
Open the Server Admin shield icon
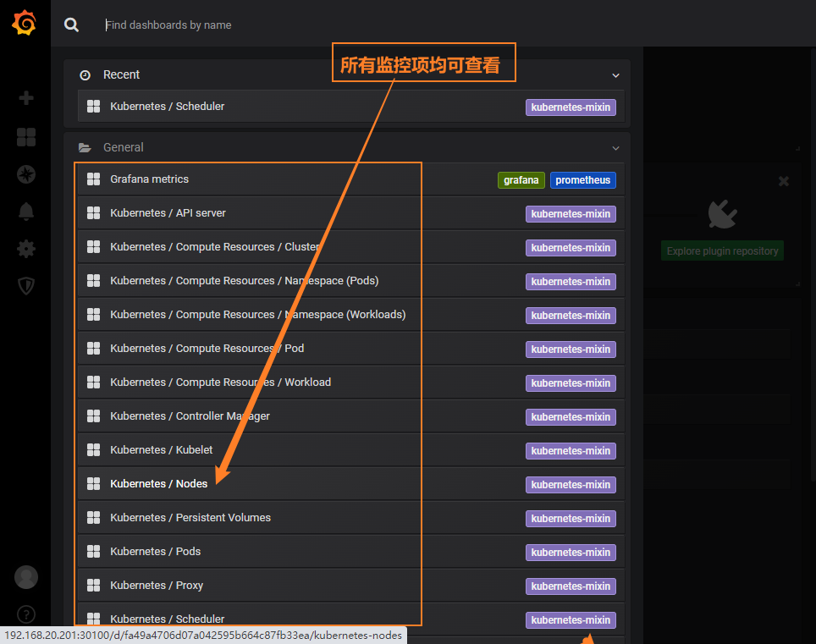(26, 286)
